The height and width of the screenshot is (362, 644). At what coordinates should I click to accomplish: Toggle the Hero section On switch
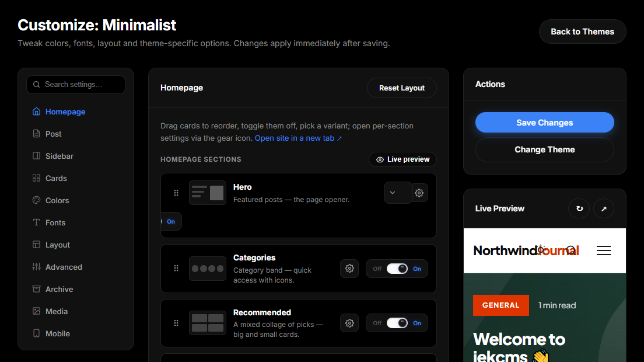click(171, 221)
